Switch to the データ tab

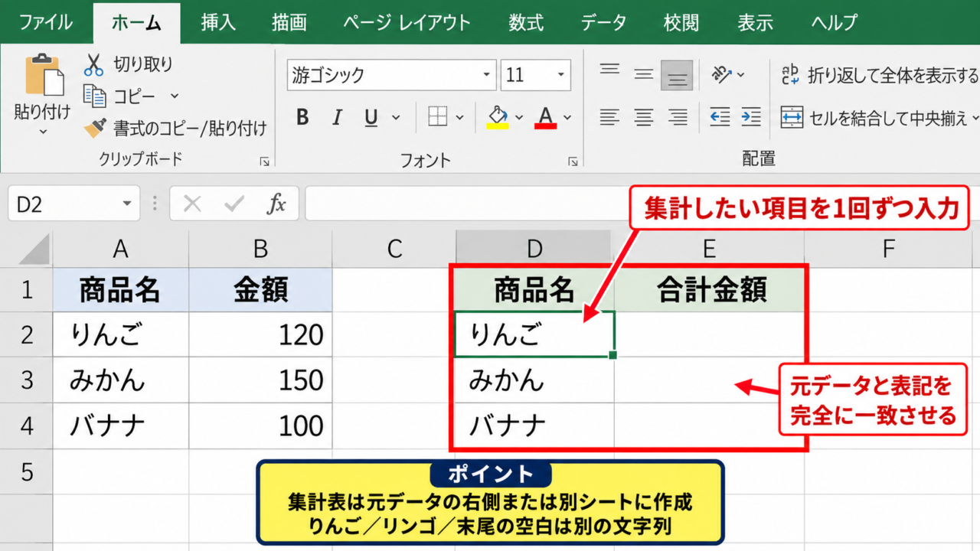point(603,22)
